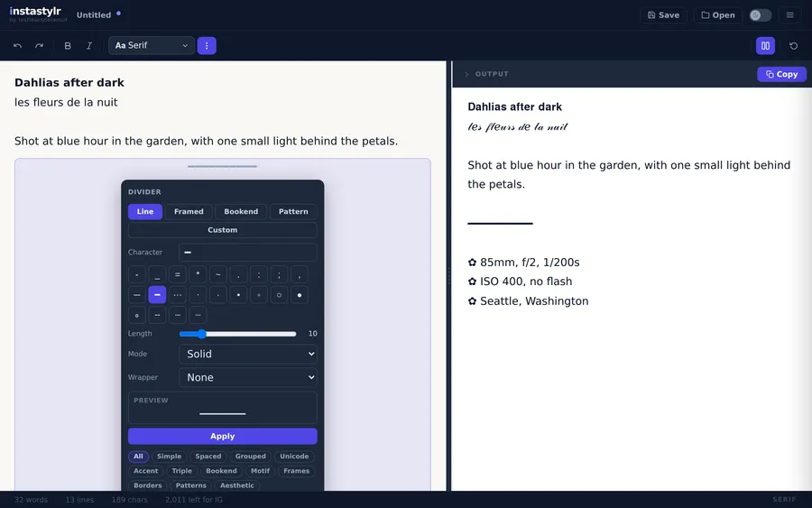
Task: Adjust the Length slider
Action: coord(237,334)
